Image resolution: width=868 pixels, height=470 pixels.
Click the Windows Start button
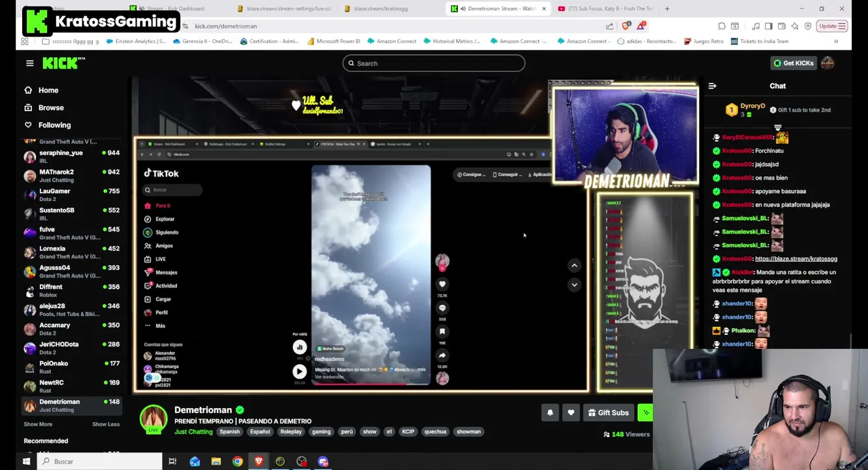[26, 462]
